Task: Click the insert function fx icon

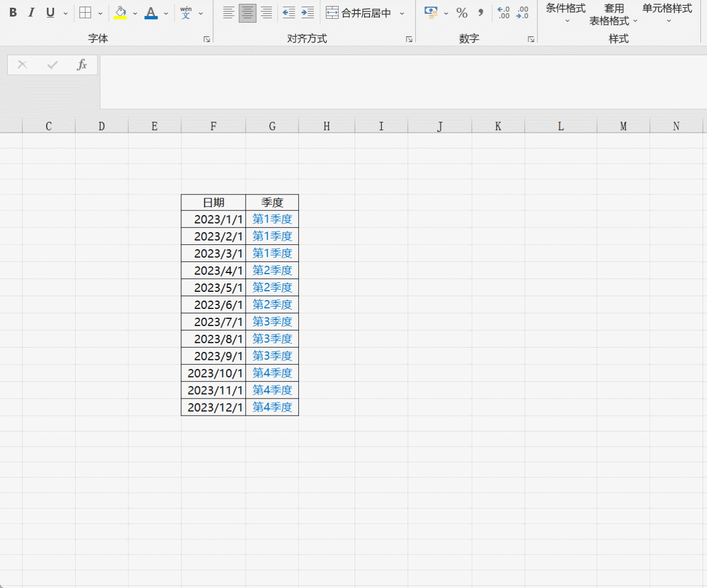Action: pyautogui.click(x=82, y=65)
